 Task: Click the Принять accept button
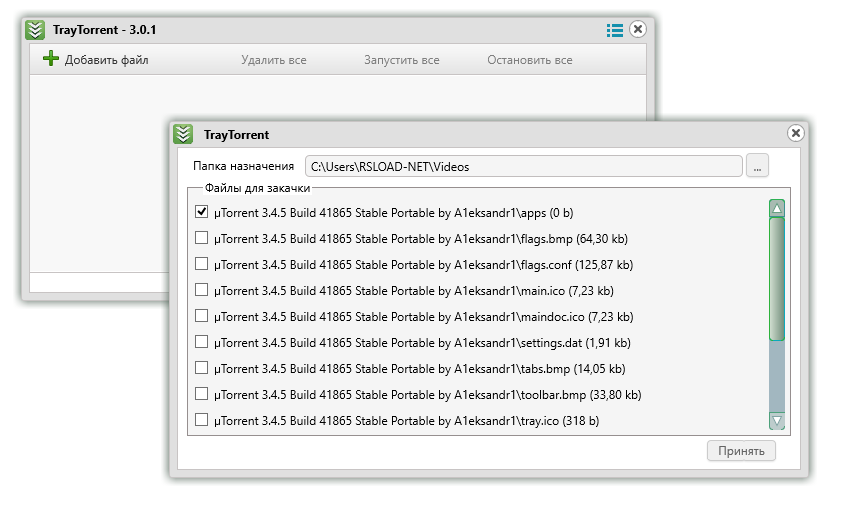[741, 451]
